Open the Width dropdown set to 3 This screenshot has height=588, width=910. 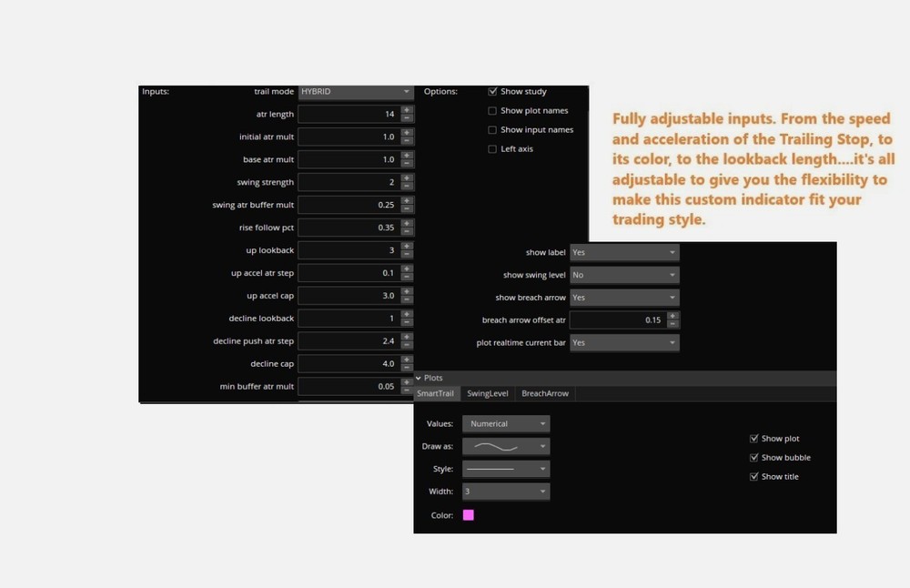point(506,491)
